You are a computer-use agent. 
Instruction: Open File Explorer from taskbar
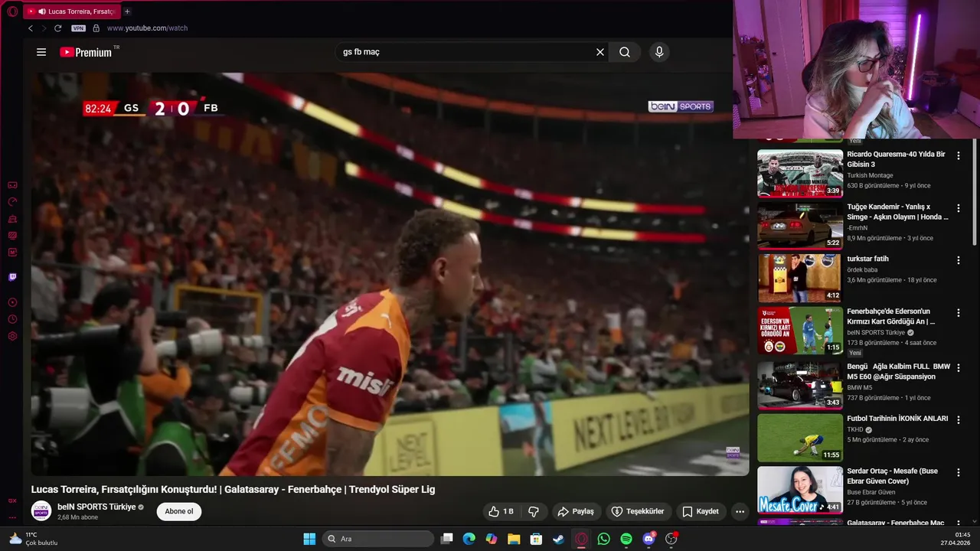click(x=514, y=539)
